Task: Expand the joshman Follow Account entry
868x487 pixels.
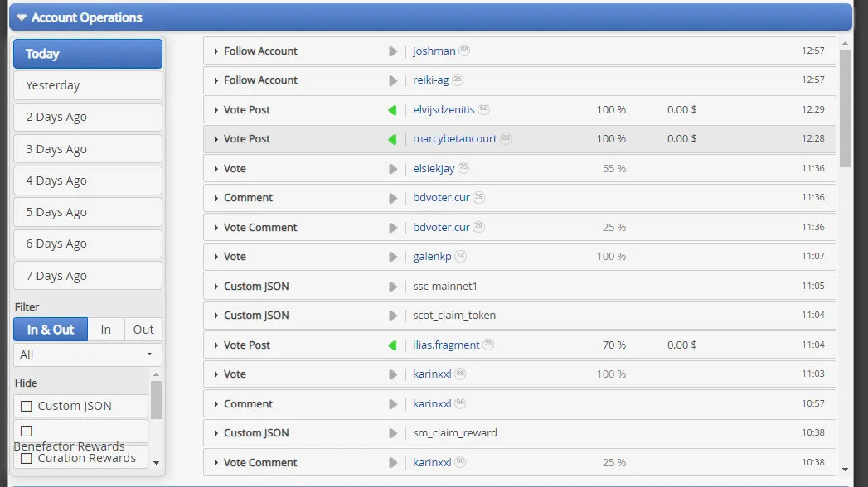Action: click(216, 51)
